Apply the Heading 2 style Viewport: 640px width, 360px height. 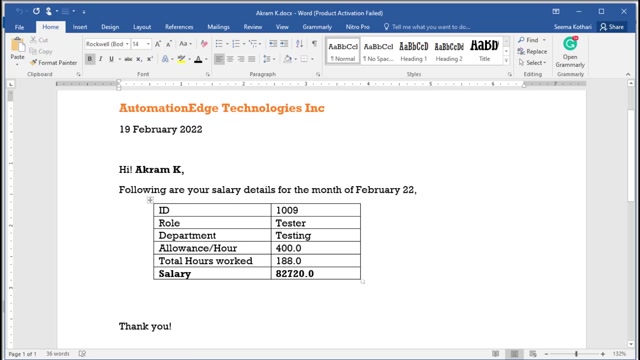[x=449, y=51]
